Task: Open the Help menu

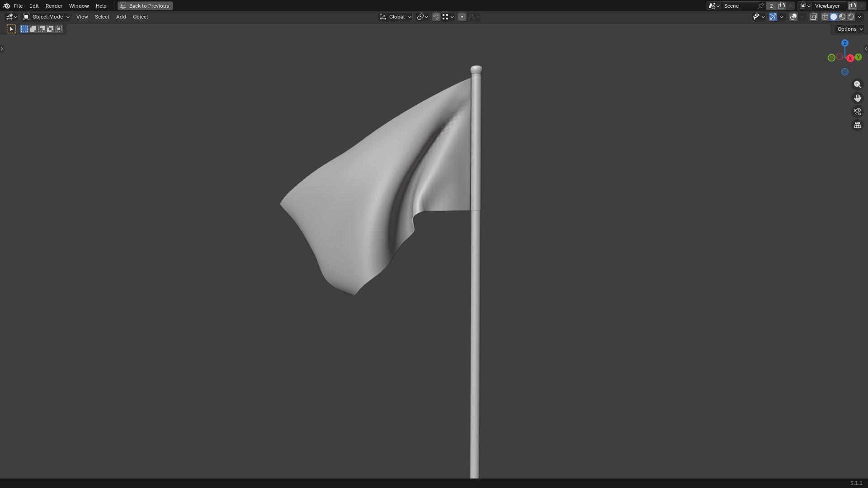Action: coord(101,6)
